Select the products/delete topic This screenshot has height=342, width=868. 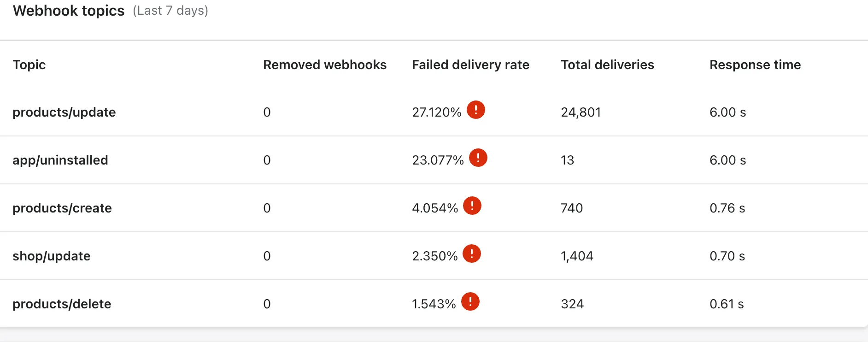(x=62, y=304)
